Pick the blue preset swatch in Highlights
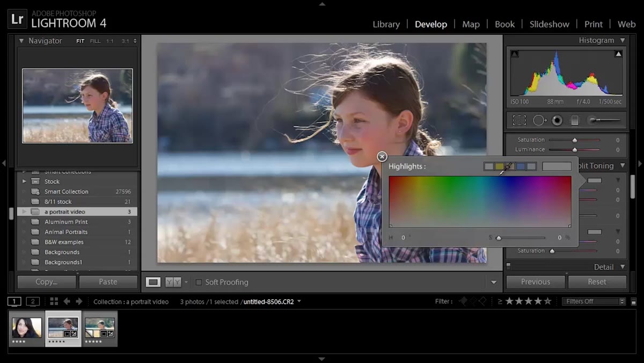 click(x=521, y=166)
